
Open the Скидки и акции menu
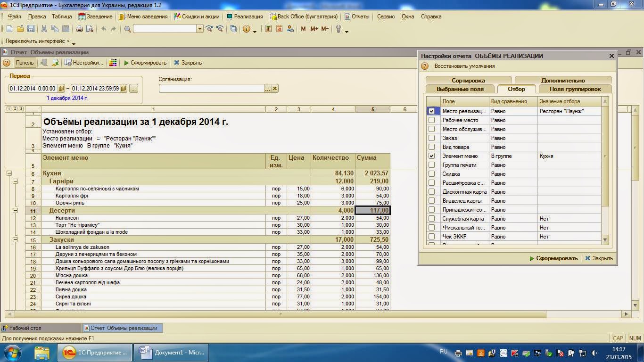click(x=197, y=16)
